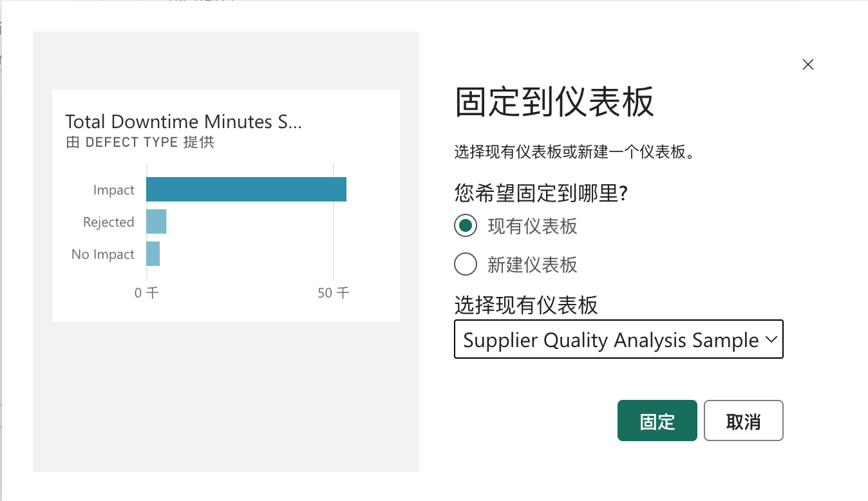Click the Impact bar in the chart
The image size is (868, 501).
246,189
